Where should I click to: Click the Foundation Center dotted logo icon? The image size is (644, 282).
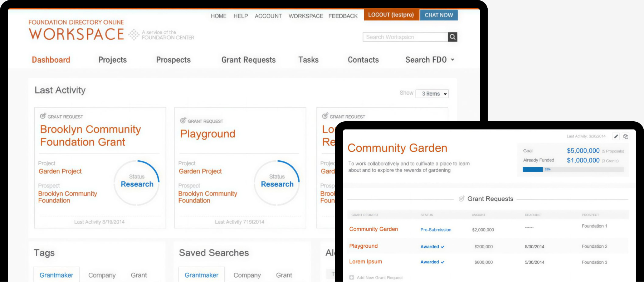tap(134, 35)
